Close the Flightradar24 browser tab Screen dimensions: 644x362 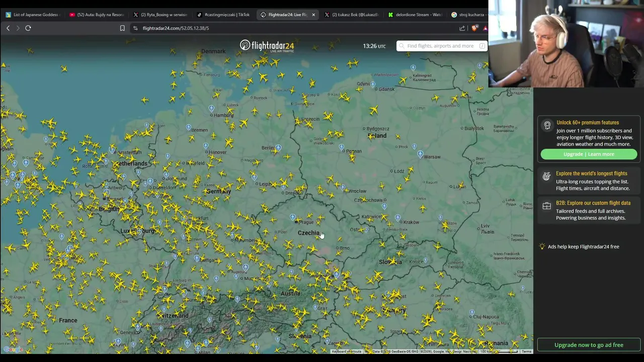pyautogui.click(x=313, y=15)
